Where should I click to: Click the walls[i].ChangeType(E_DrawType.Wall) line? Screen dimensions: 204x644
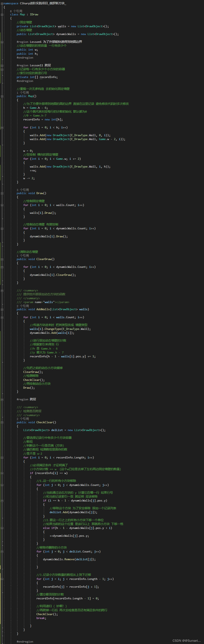click(x=60, y=329)
